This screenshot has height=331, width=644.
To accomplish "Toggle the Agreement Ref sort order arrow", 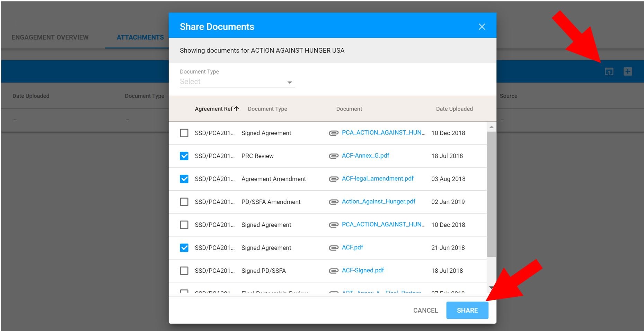I will (237, 108).
